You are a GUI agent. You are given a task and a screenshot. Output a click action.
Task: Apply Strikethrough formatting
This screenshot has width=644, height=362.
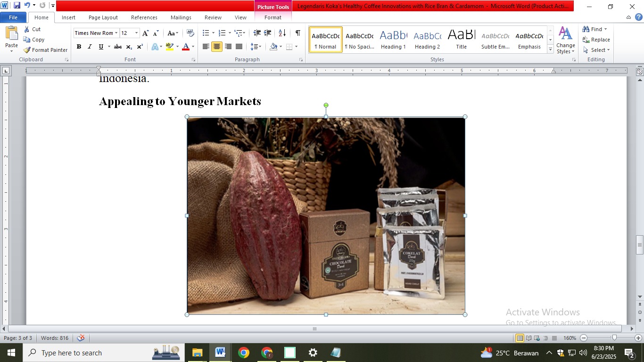118,47
